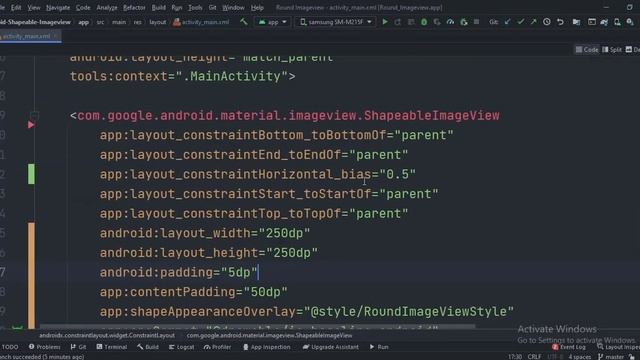Viewport: 640px width, 360px height.
Task: Open the Git menu in menu bar
Action: (212, 7)
